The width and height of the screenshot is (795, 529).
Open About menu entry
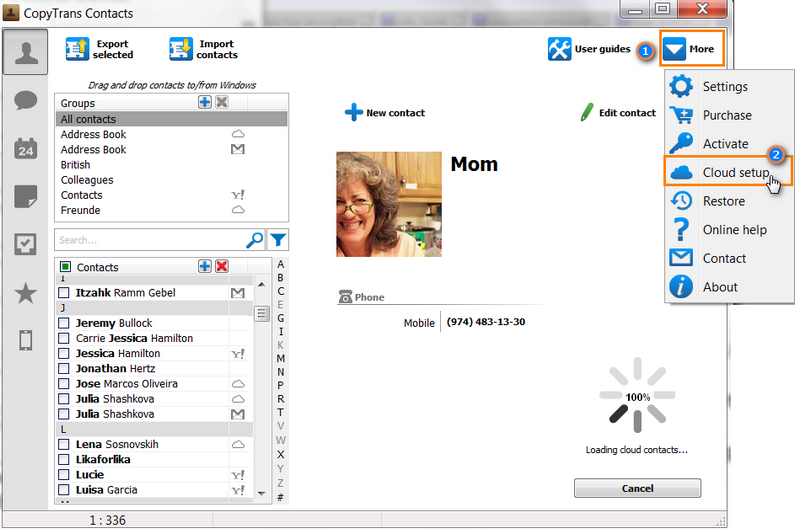[x=729, y=287]
